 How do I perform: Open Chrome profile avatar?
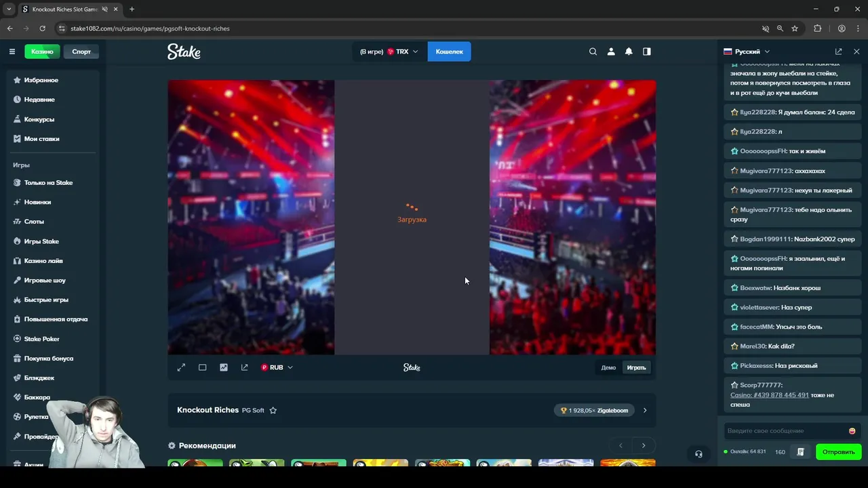pos(842,28)
